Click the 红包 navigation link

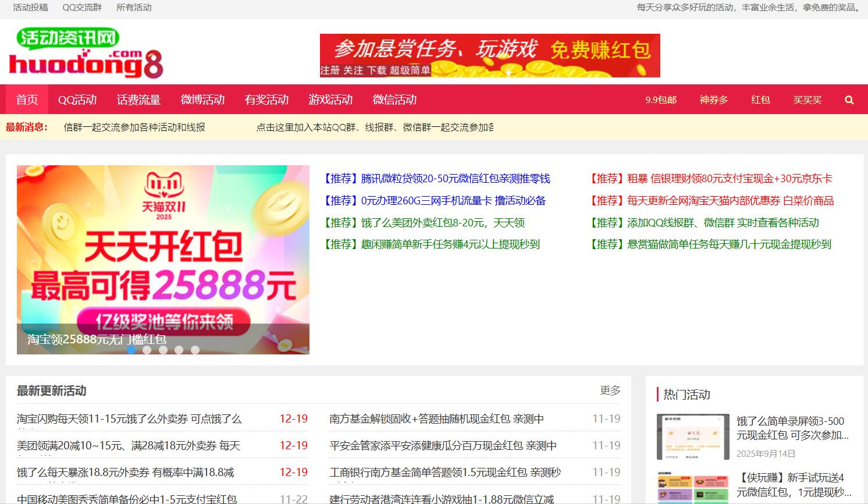coord(760,100)
